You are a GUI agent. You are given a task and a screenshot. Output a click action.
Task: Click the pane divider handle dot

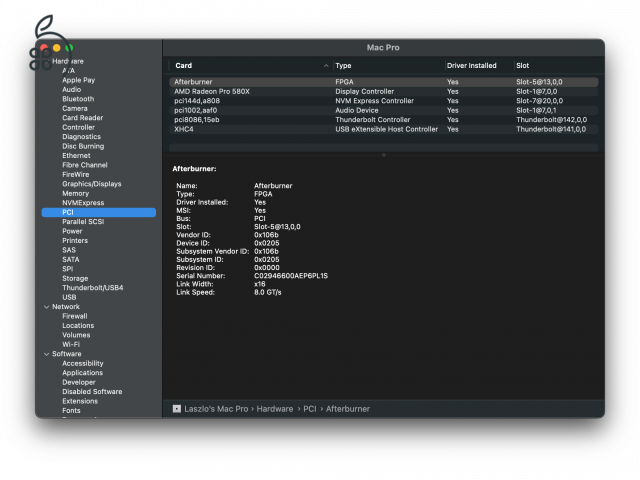(383, 155)
